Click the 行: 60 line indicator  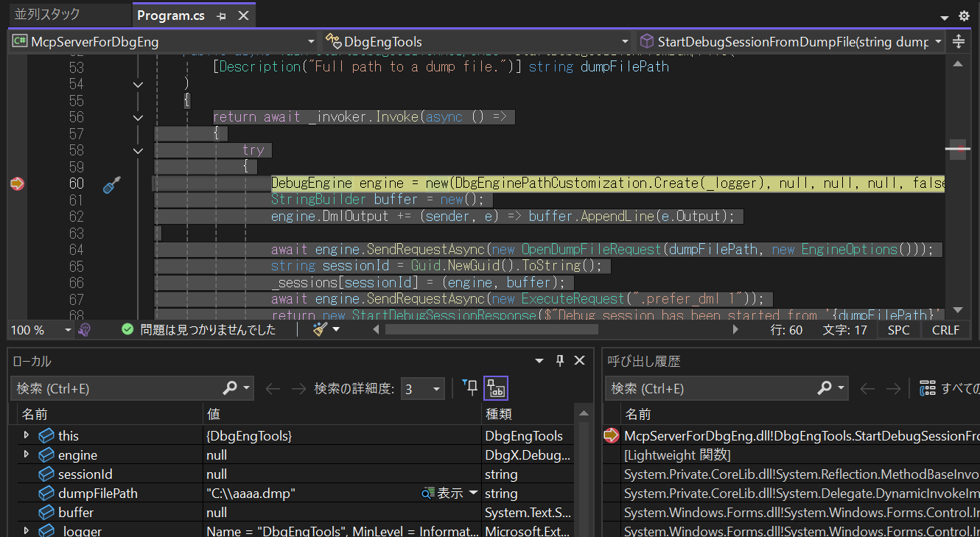pyautogui.click(x=786, y=330)
